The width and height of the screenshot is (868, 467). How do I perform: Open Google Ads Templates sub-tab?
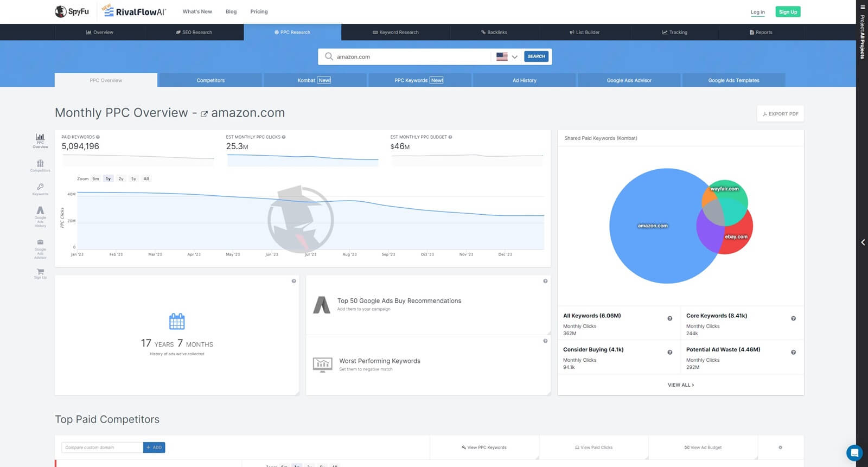click(x=733, y=80)
